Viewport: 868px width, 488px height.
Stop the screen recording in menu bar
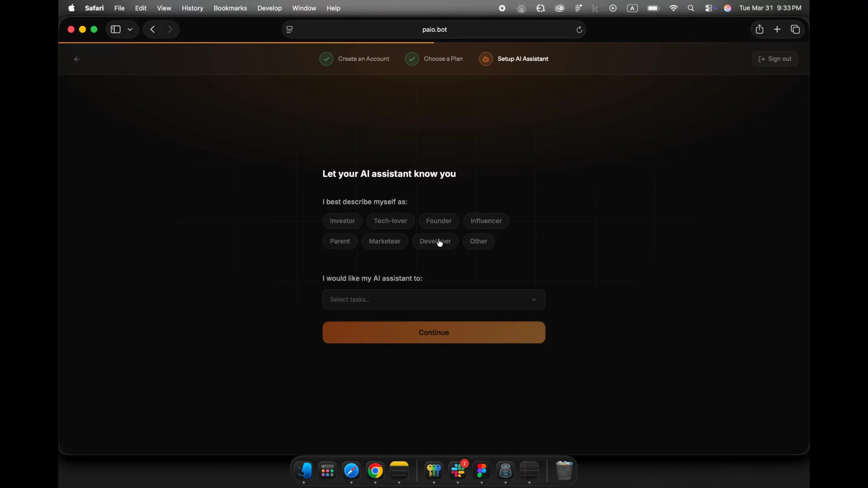pyautogui.click(x=502, y=8)
